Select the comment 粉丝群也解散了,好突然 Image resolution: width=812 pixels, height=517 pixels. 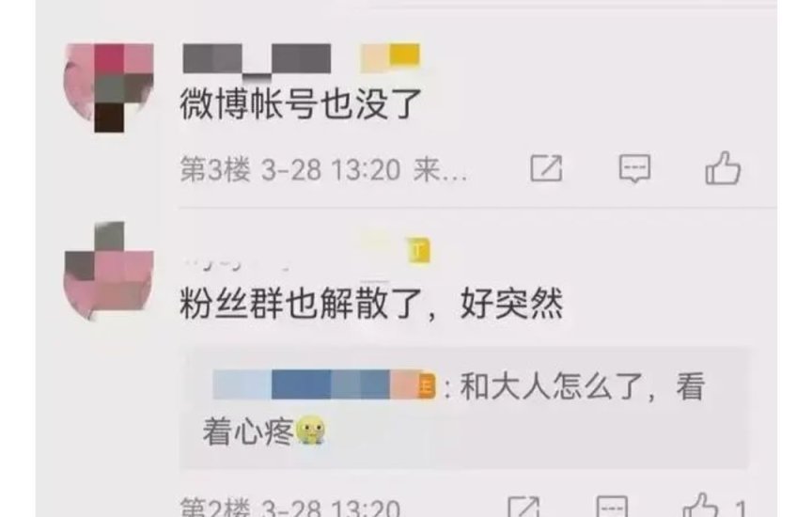[x=371, y=304]
